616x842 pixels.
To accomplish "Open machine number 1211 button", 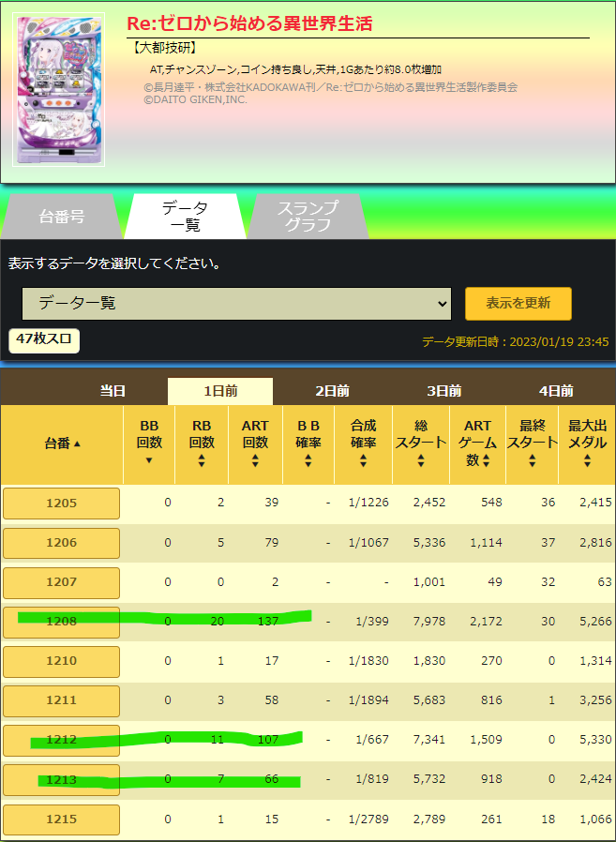I will tap(61, 700).
